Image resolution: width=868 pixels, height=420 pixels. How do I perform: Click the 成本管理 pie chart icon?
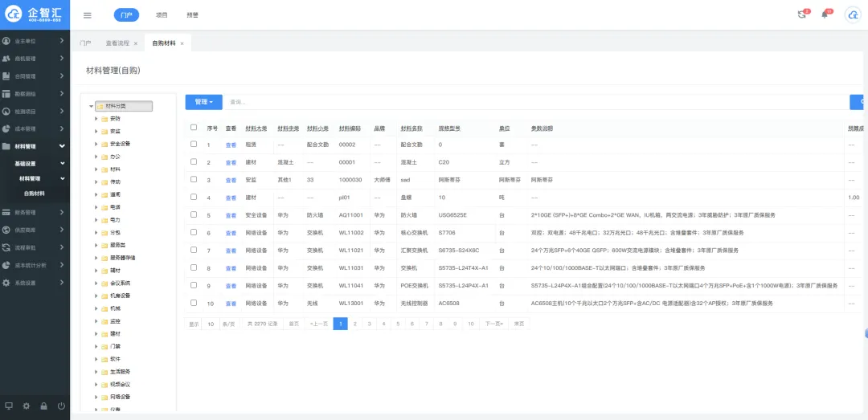(6, 129)
